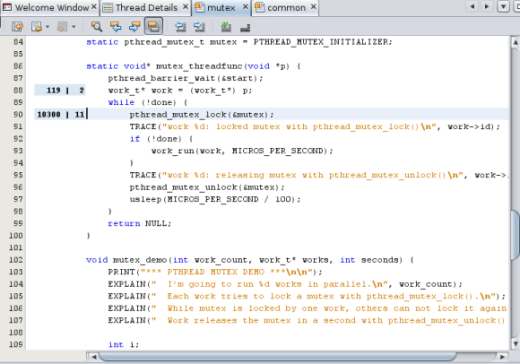Open the Back history dropdown arrow
Screen dimensions: 520x364
pos(47,26)
